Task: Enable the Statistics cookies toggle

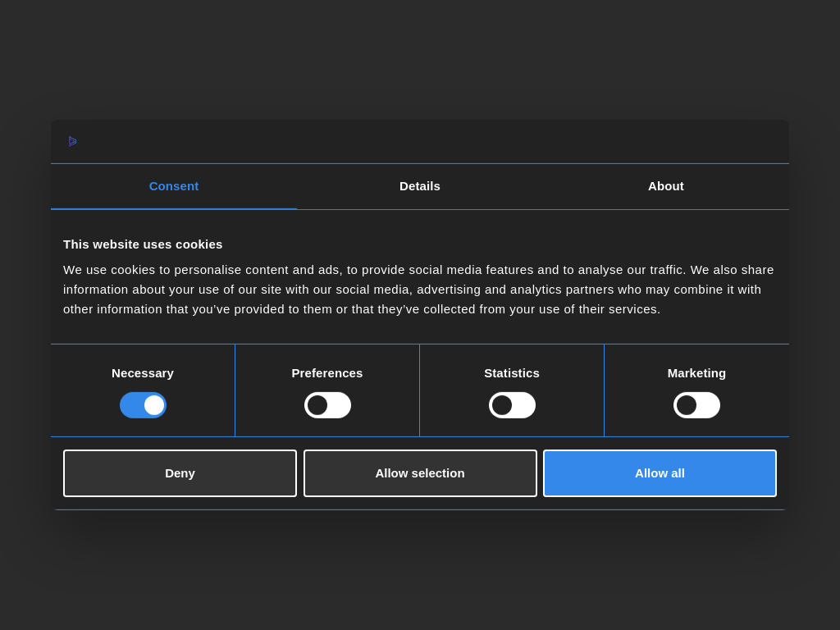Action: click(x=512, y=405)
